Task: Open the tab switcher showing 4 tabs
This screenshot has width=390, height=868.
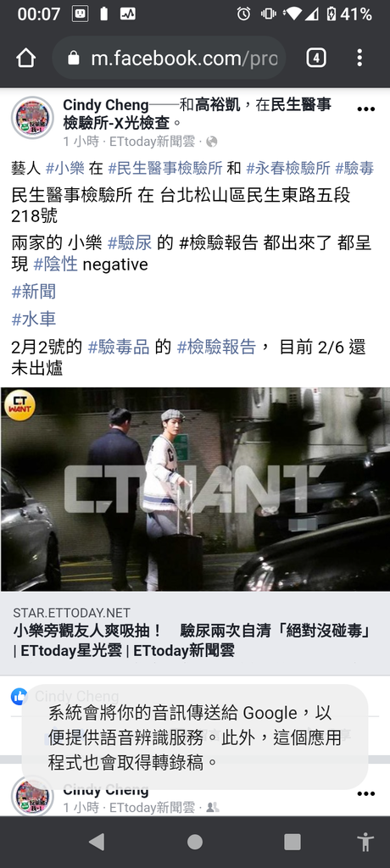Action: [315, 58]
